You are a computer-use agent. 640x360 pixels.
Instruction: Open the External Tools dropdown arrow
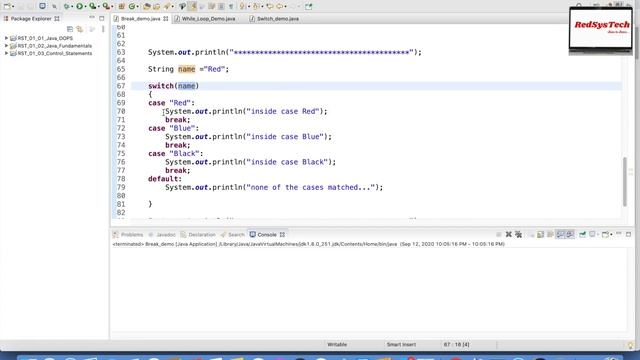click(112, 7)
